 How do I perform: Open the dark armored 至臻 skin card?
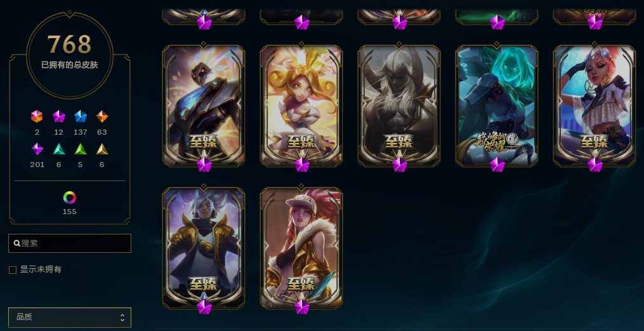tap(204, 106)
